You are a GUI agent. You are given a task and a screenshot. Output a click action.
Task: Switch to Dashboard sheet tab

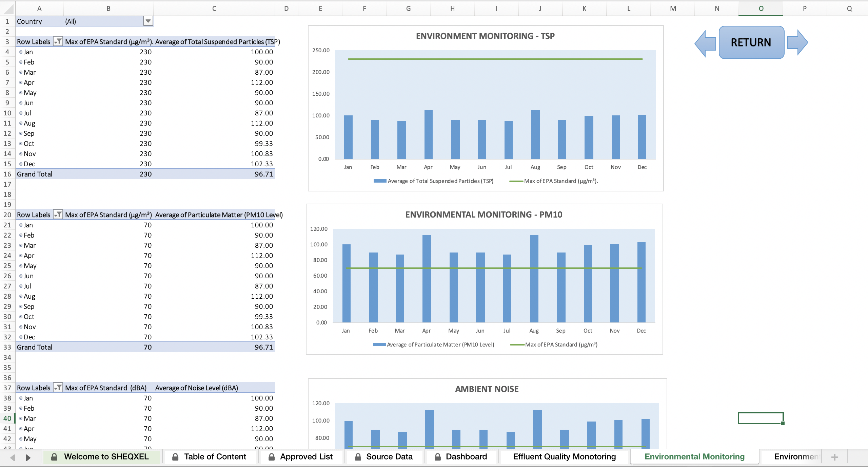coord(461,457)
